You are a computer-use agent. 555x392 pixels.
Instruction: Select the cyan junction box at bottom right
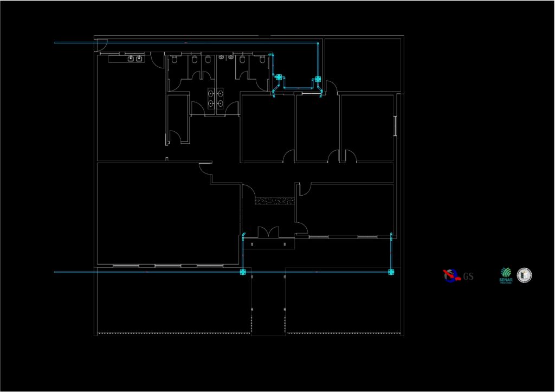(390, 272)
